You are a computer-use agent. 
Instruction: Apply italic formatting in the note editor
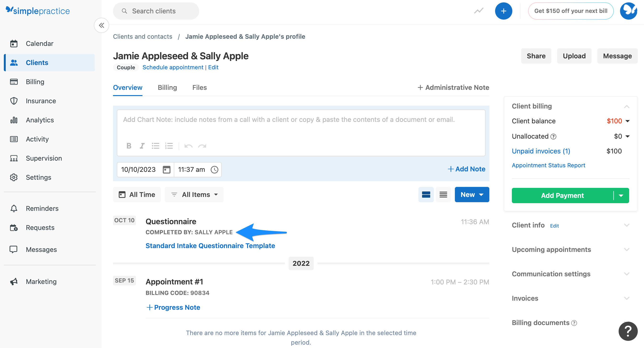(x=142, y=146)
